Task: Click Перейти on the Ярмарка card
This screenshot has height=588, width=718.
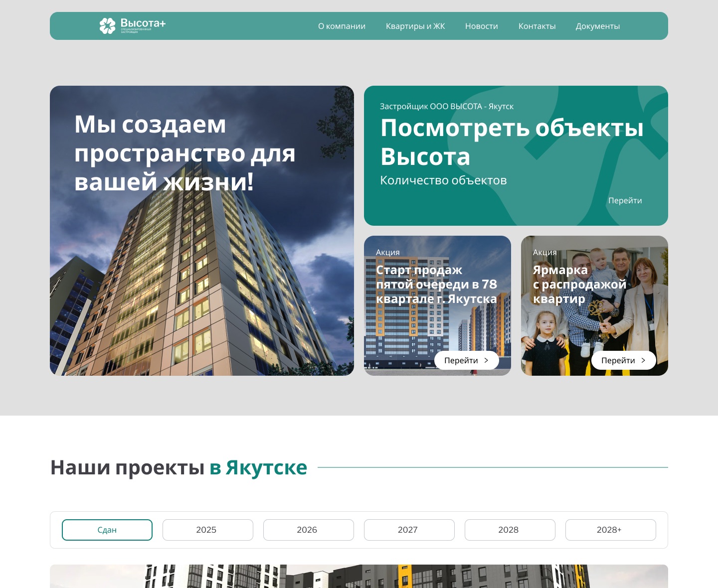Action: [x=624, y=360]
